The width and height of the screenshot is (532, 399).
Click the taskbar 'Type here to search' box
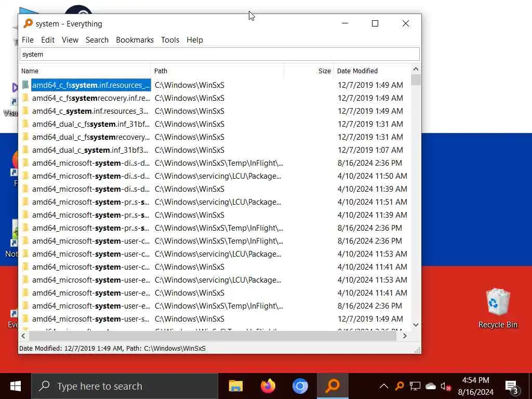[x=125, y=386]
